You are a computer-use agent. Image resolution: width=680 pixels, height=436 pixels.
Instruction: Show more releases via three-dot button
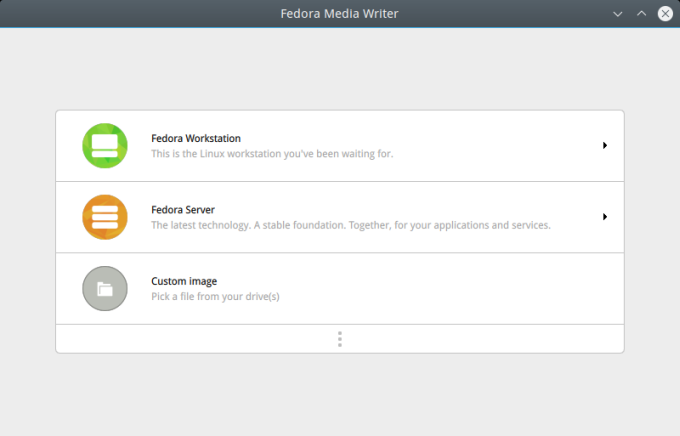point(340,339)
